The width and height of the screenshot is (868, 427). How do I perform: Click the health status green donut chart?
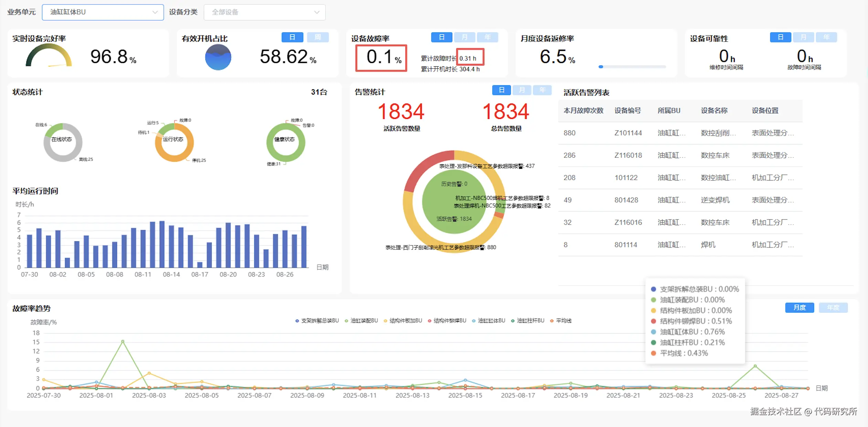click(285, 142)
